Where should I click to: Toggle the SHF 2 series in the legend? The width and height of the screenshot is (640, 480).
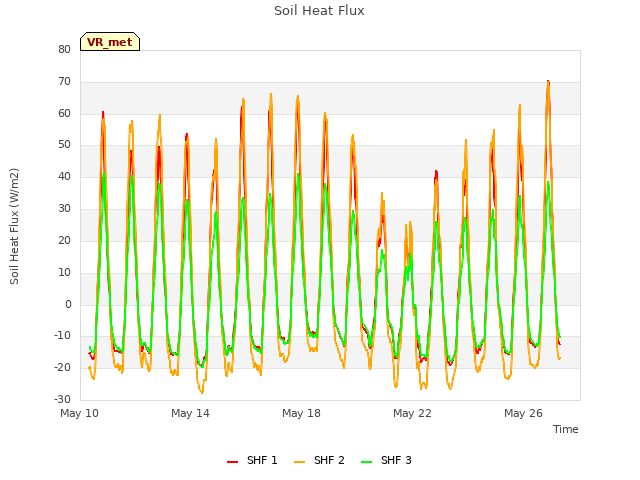[x=319, y=460]
